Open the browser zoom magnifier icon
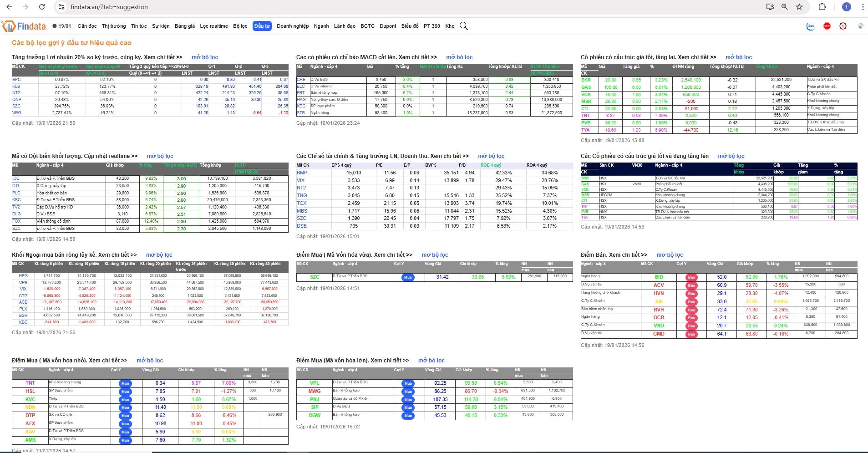Image resolution: width=868 pixels, height=453 pixels. point(784,7)
